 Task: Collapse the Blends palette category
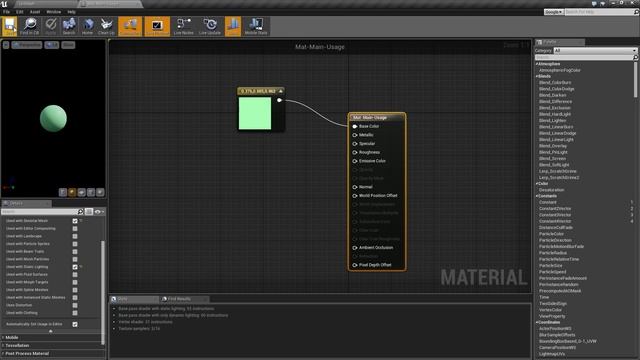536,76
